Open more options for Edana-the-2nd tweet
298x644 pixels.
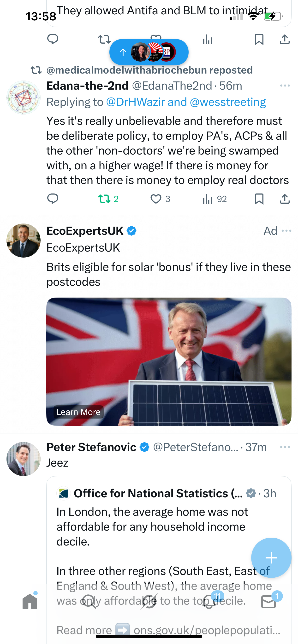tap(285, 86)
